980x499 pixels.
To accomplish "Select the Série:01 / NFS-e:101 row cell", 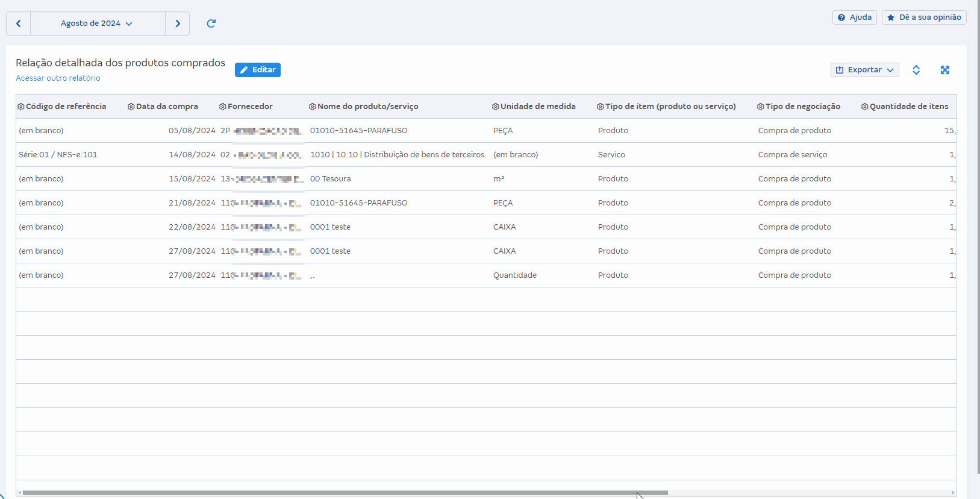I will click(58, 155).
